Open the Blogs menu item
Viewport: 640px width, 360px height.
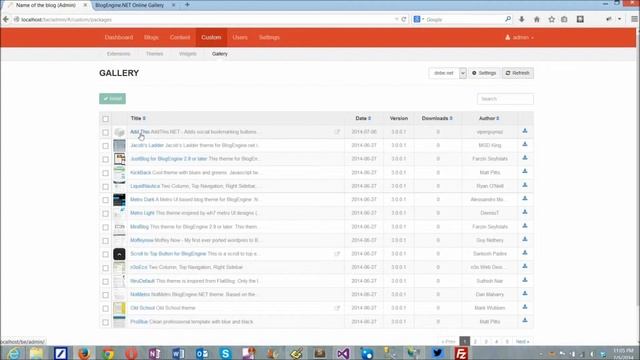151,37
